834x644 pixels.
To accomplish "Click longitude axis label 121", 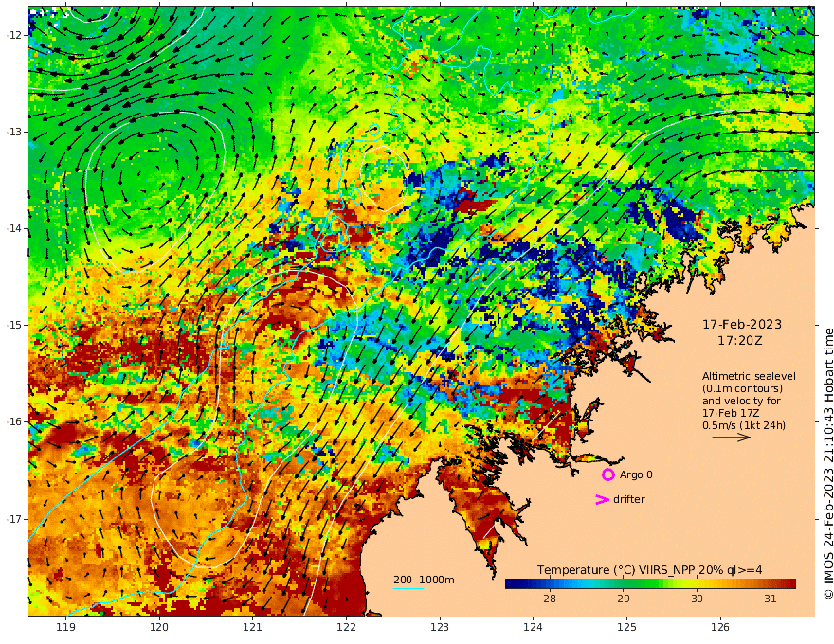I will [253, 627].
